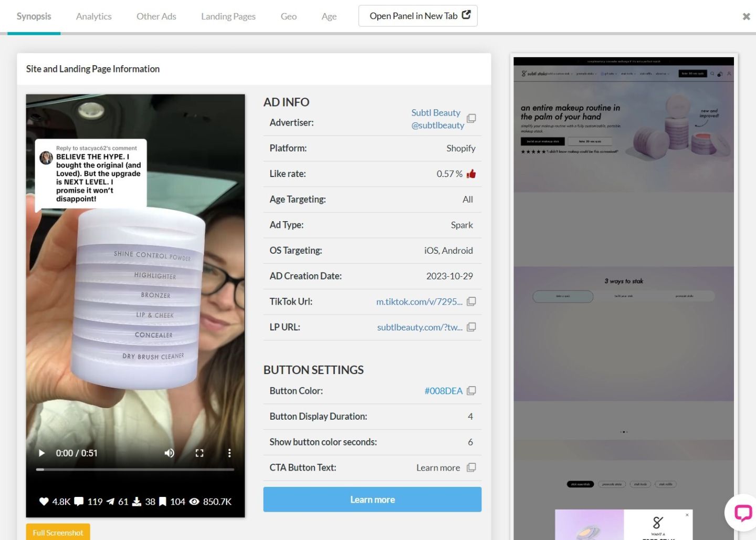Open the chat support bubble

pyautogui.click(x=742, y=512)
